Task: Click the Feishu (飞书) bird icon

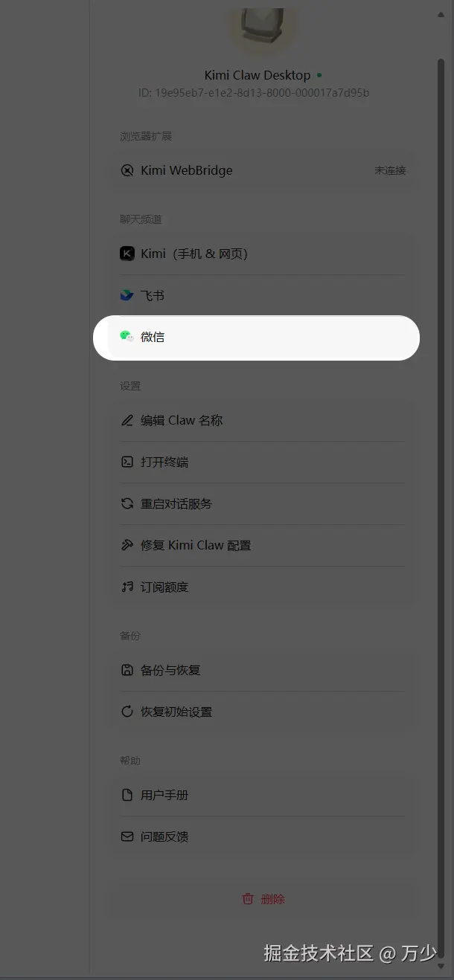Action: (127, 295)
